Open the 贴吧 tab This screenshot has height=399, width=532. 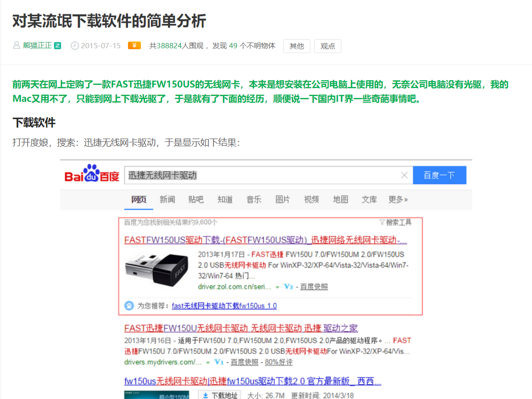tap(196, 199)
